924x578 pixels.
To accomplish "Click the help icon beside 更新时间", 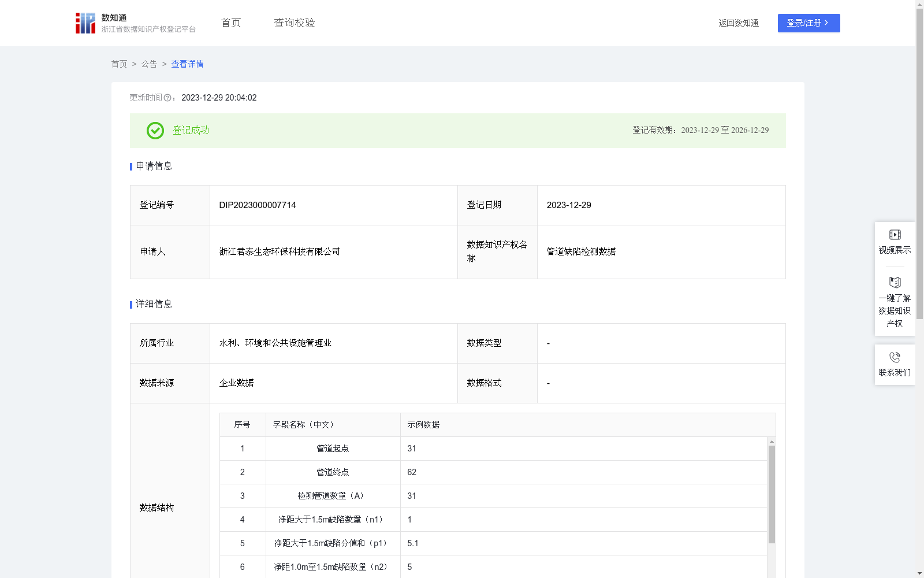I will (167, 98).
